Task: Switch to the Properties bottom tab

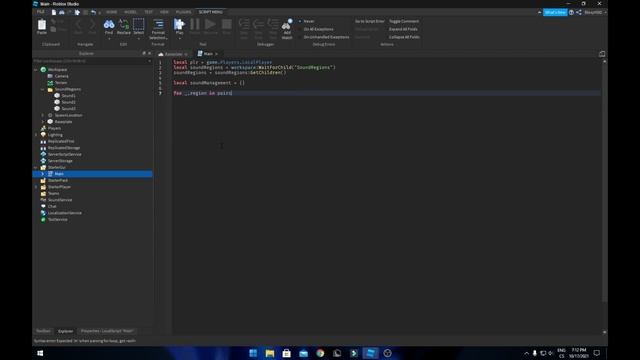Action: tap(107, 331)
